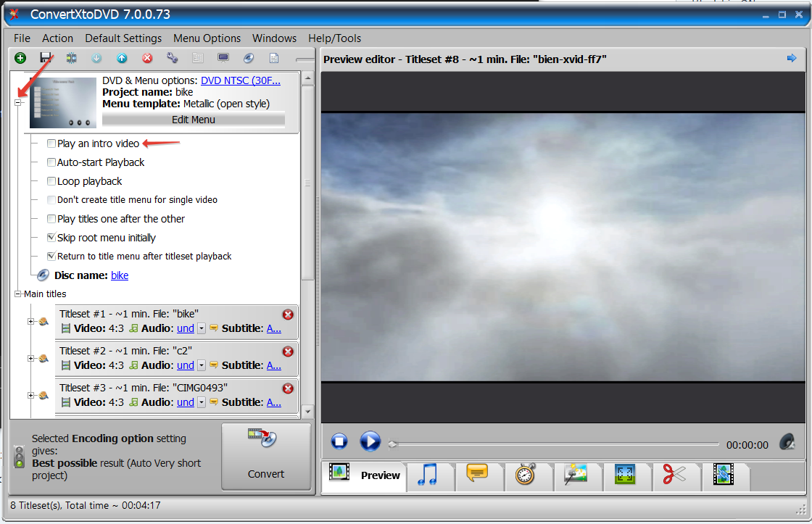Image resolution: width=812 pixels, height=524 pixels.
Task: Open the Help/Tools menu
Action: click(334, 38)
